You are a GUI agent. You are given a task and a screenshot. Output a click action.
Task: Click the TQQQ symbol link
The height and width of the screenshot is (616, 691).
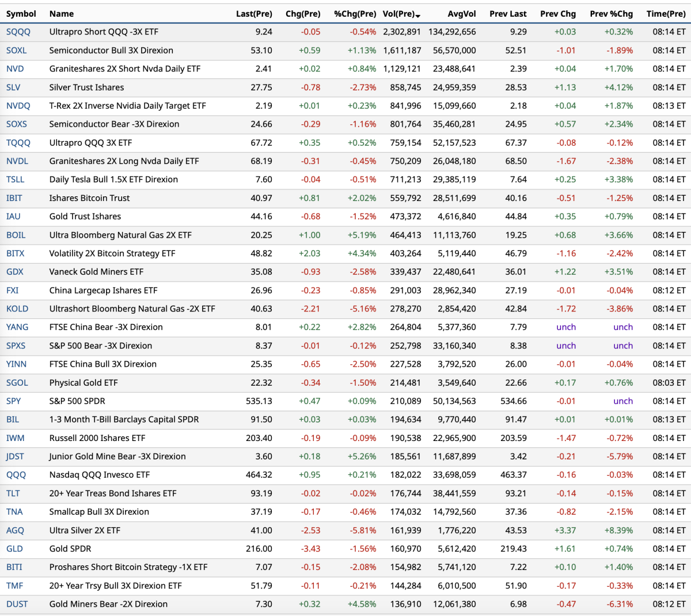coord(18,143)
